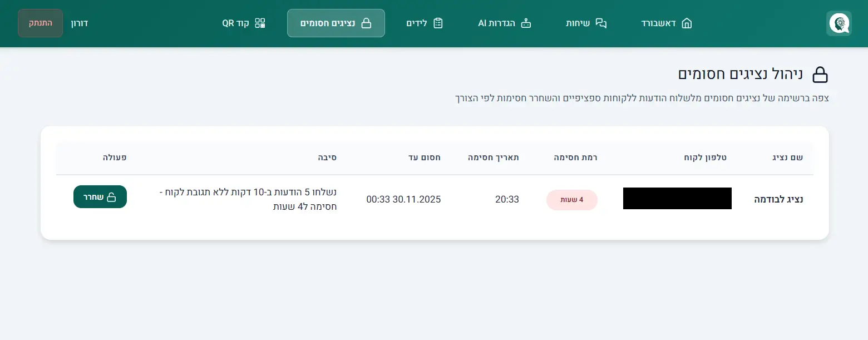The image size is (868, 340).
Task: Click the QR code icon in the navbar
Action: click(259, 23)
